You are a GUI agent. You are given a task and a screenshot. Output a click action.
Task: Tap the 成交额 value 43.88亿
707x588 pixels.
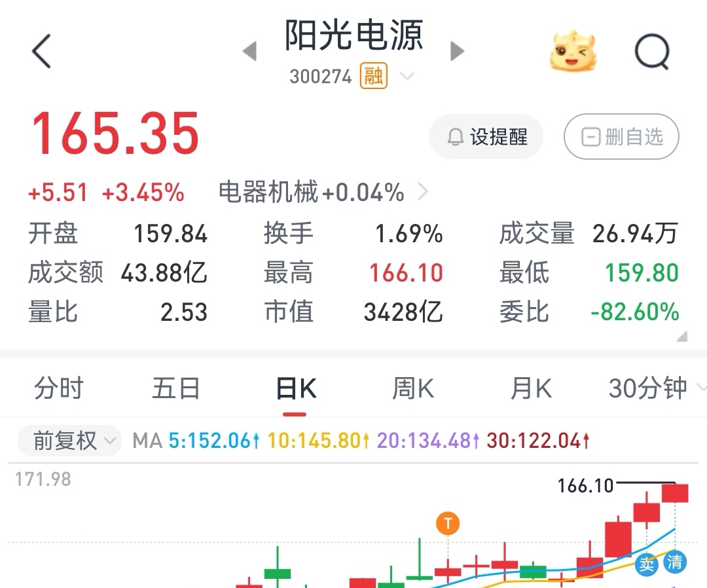[164, 273]
